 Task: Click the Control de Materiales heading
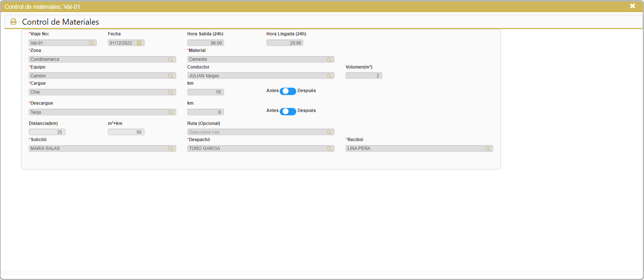tap(60, 22)
